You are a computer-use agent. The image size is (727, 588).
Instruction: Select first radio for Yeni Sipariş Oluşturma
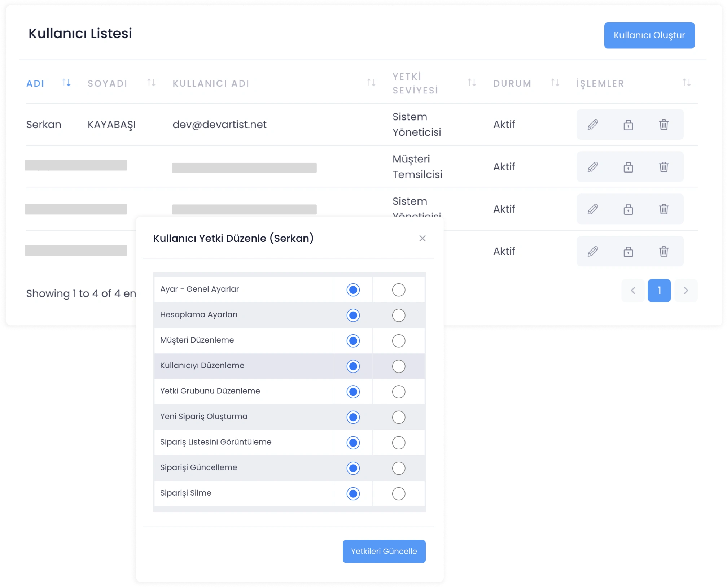pos(353,417)
